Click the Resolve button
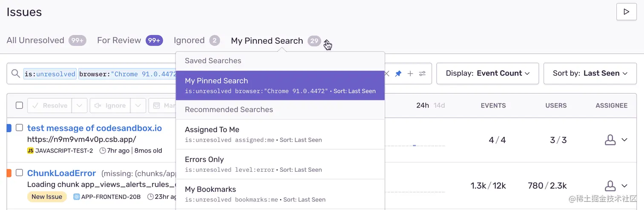 click(x=49, y=105)
